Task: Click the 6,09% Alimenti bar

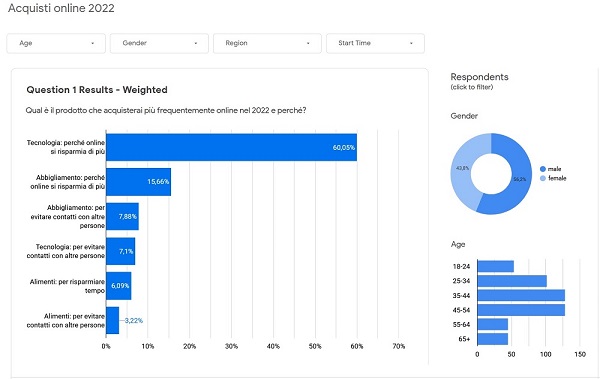Action: (119, 286)
